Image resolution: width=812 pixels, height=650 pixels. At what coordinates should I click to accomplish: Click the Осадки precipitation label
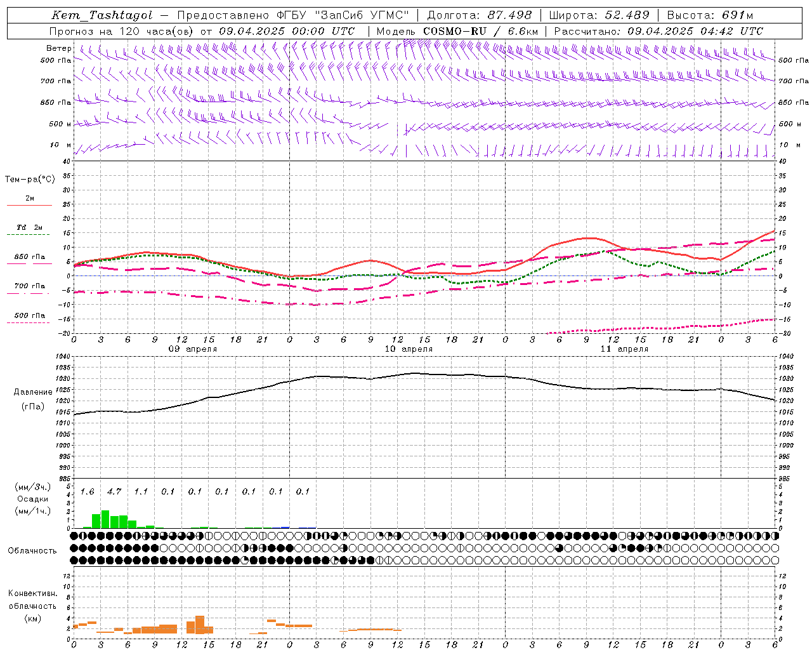[x=32, y=499]
